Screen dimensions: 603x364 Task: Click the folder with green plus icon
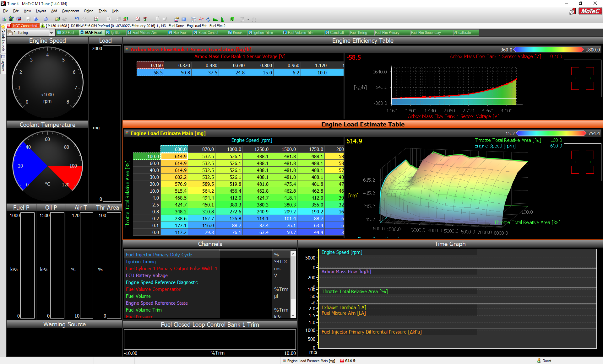tap(57, 19)
